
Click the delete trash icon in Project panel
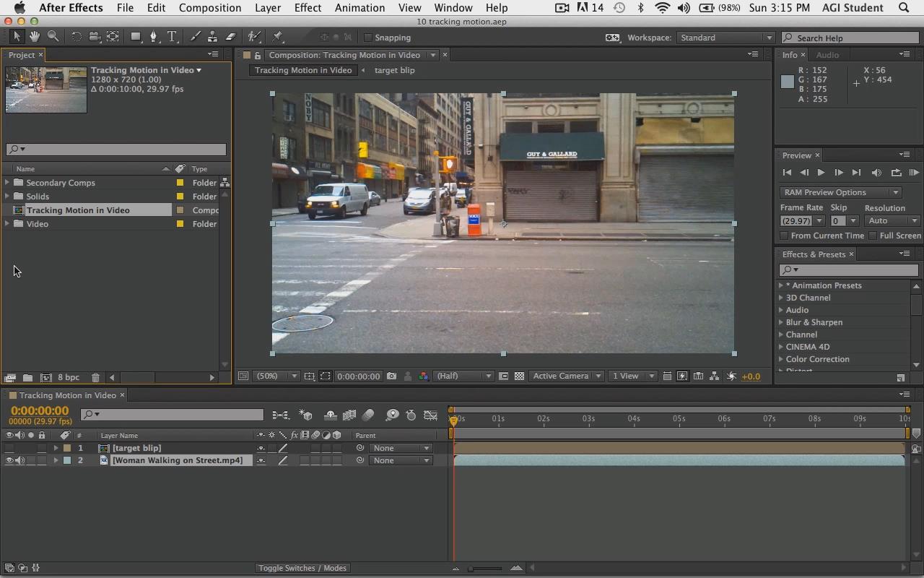point(95,378)
